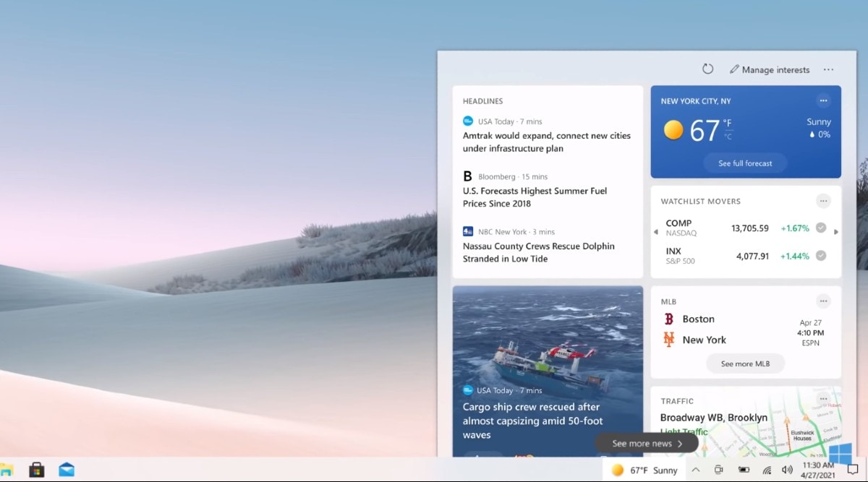
Task: Open Manage interests
Action: tap(770, 69)
